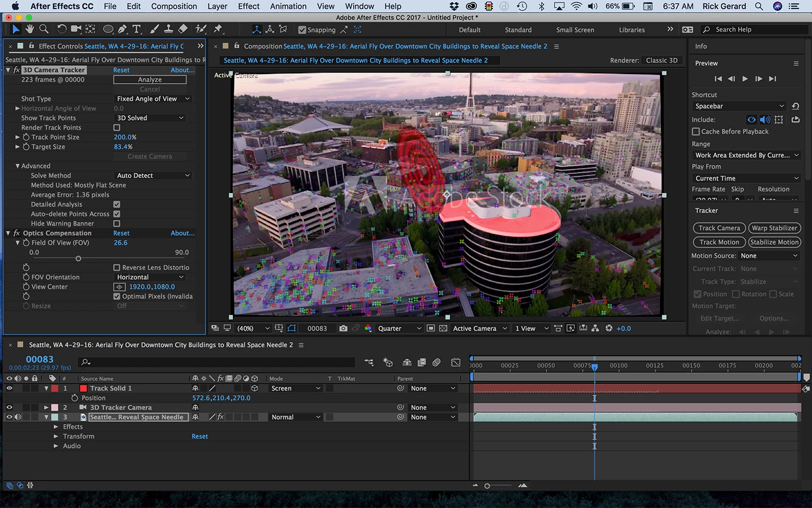Open the Composition menu
Viewport: 812px width, 508px height.
click(x=174, y=6)
